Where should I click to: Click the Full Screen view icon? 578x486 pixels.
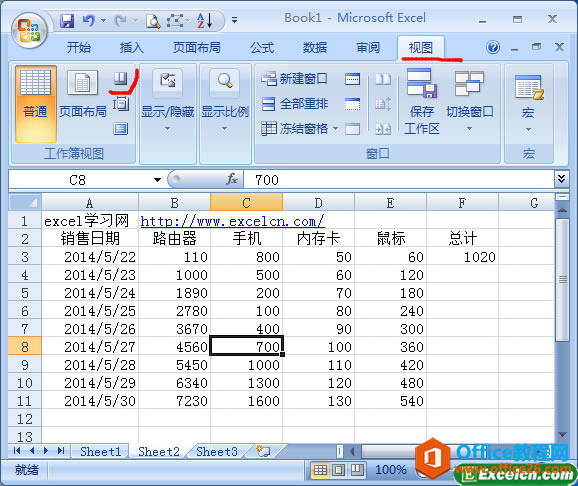point(121,129)
